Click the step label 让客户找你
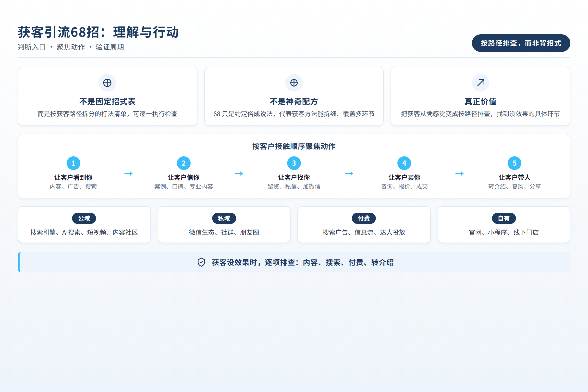 coord(294,177)
